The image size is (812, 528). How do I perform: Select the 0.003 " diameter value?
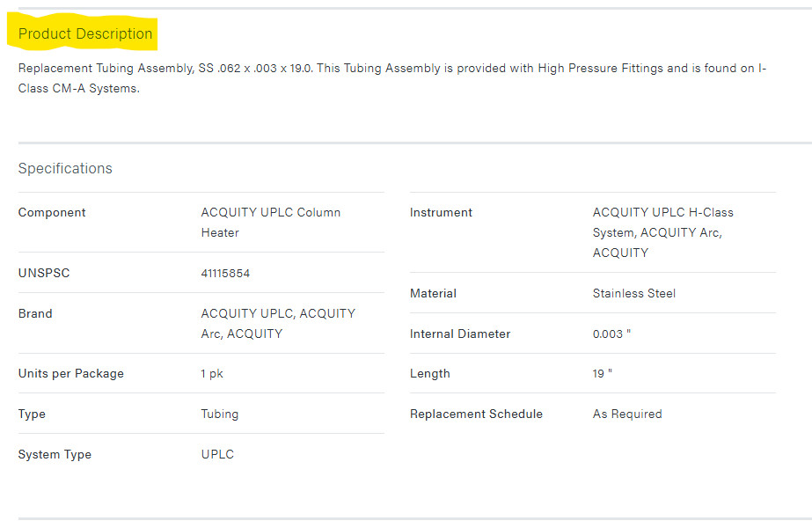pyautogui.click(x=611, y=334)
